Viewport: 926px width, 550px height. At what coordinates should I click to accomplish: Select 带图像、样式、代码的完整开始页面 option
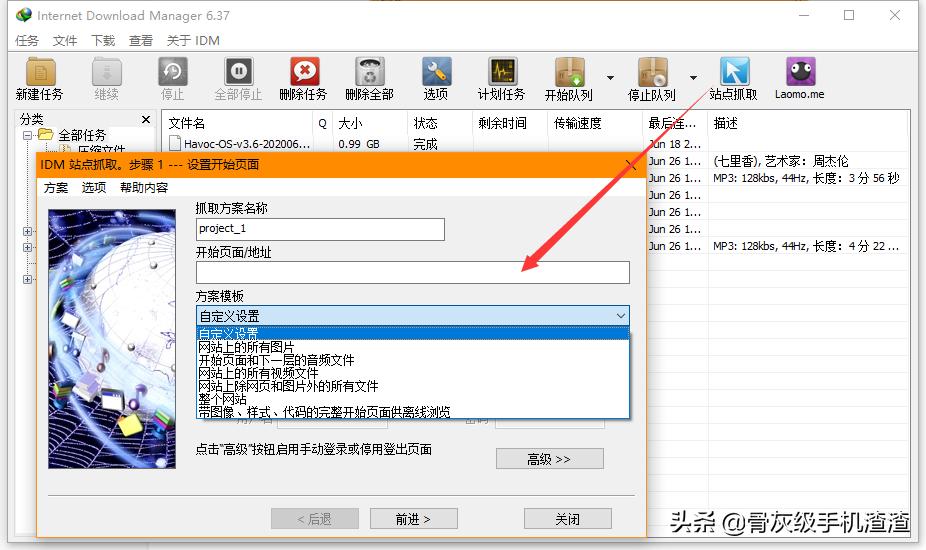click(412, 412)
